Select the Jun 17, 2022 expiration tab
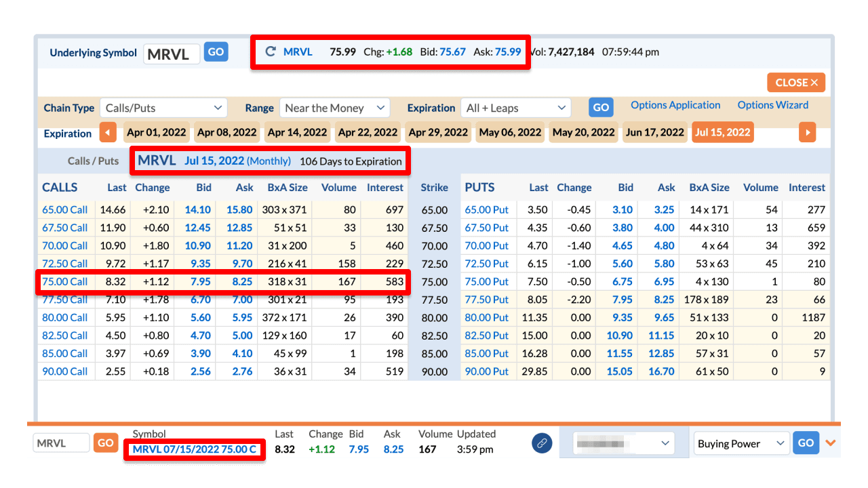Screen dimensions: 868x488 pos(654,132)
